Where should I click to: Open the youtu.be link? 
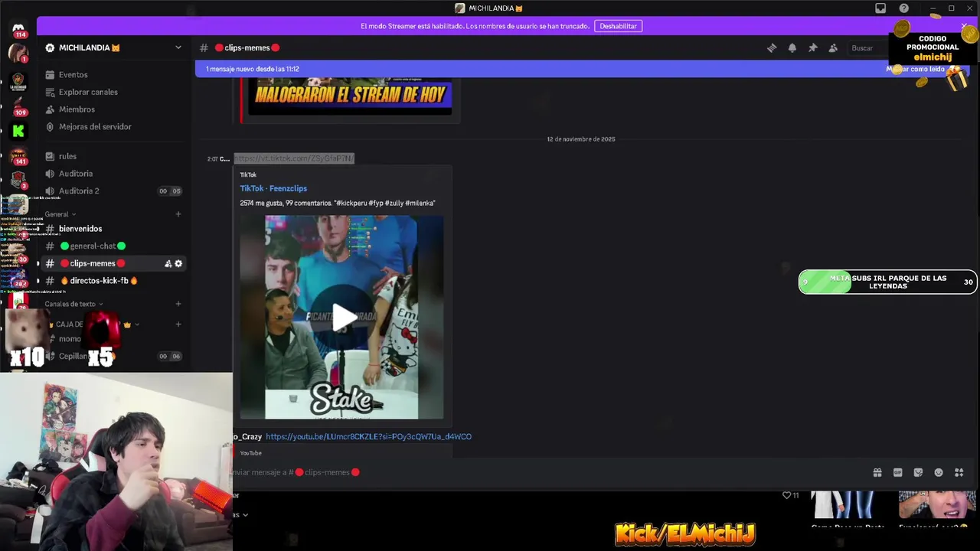[368, 437]
